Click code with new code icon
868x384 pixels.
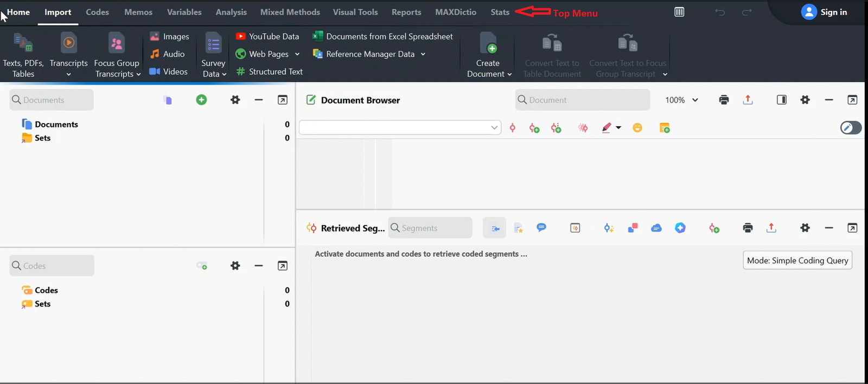[534, 128]
